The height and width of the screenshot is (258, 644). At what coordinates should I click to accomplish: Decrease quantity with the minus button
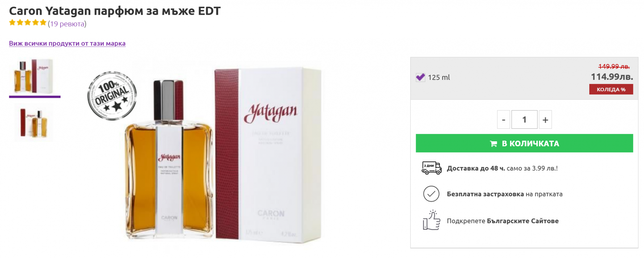click(503, 120)
